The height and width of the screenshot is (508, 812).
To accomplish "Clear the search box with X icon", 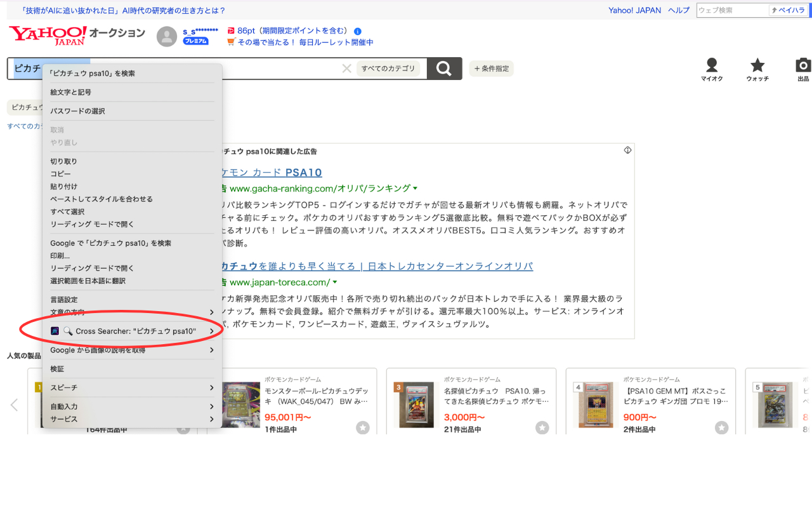I will pyautogui.click(x=346, y=69).
